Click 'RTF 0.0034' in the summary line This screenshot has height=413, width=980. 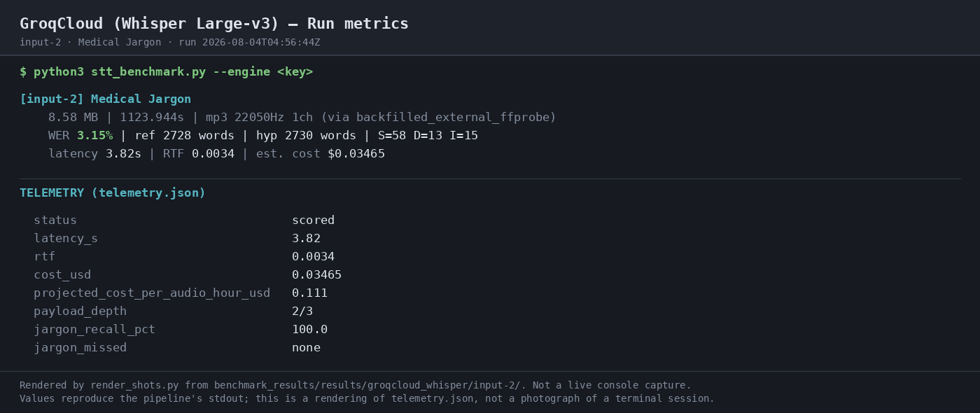click(199, 154)
